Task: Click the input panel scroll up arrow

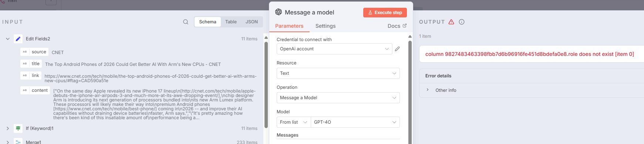Action: pos(266,37)
